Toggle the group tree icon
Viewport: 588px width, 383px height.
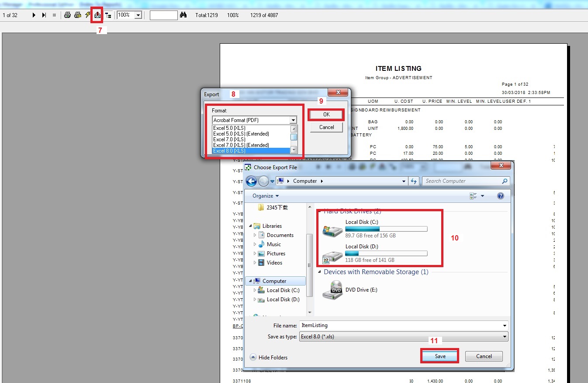(108, 15)
